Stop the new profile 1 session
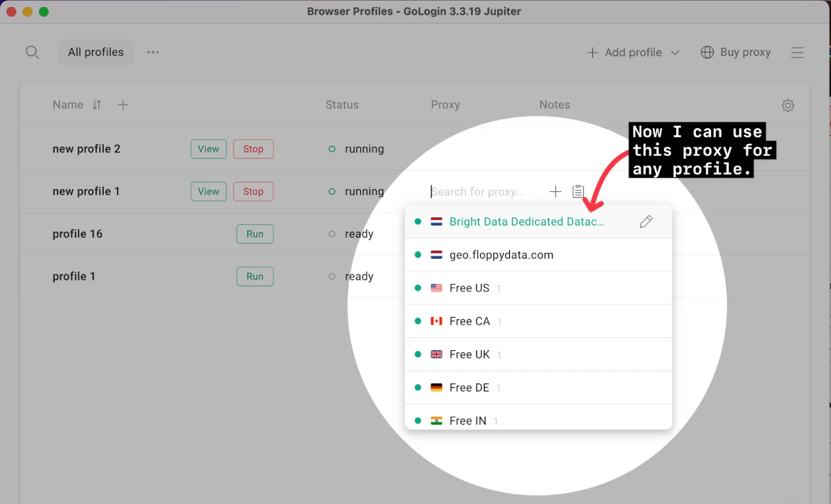The height and width of the screenshot is (504, 831). 253,191
